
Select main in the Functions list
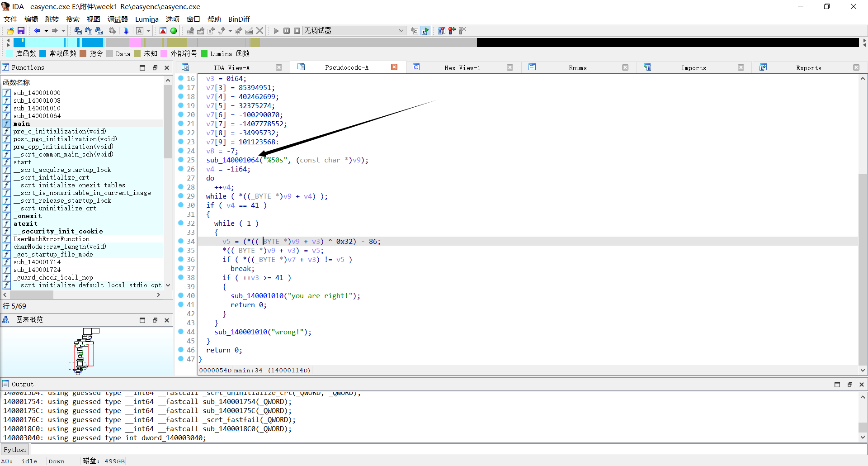22,124
